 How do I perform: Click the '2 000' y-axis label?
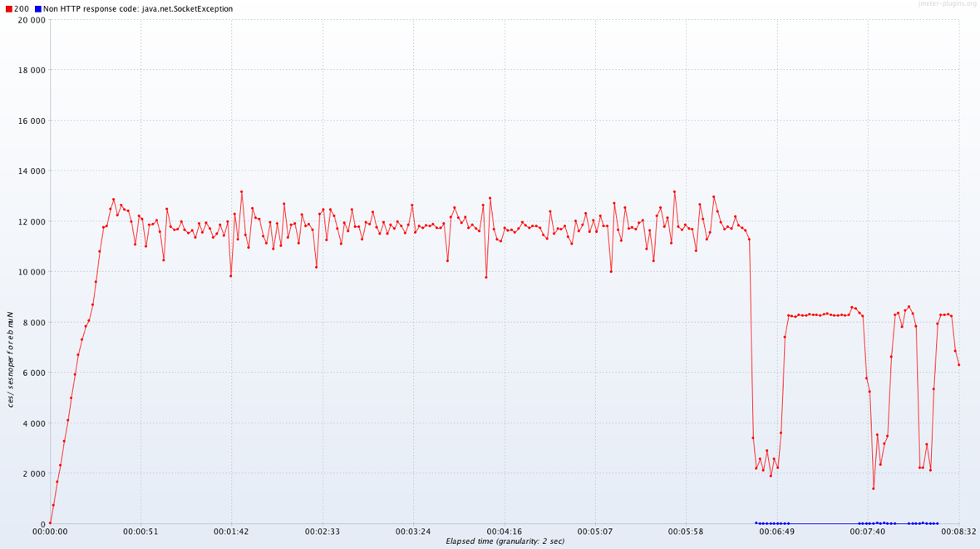click(34, 474)
